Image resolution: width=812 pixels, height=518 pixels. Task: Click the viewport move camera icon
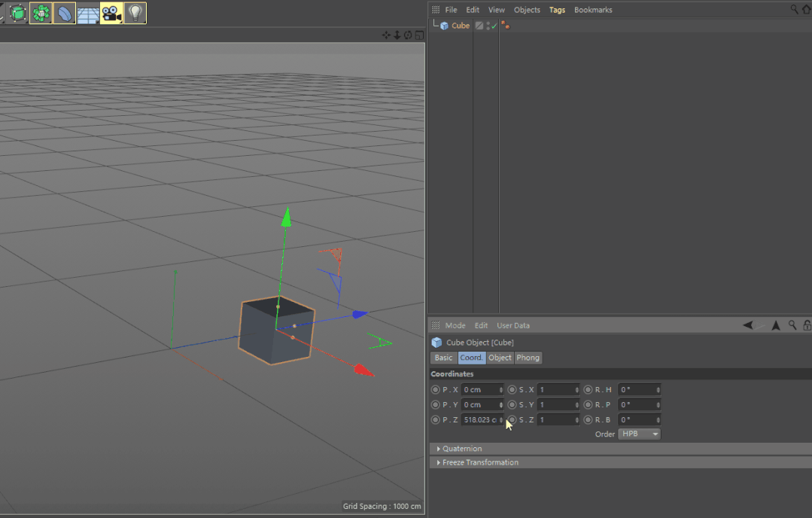coord(386,35)
